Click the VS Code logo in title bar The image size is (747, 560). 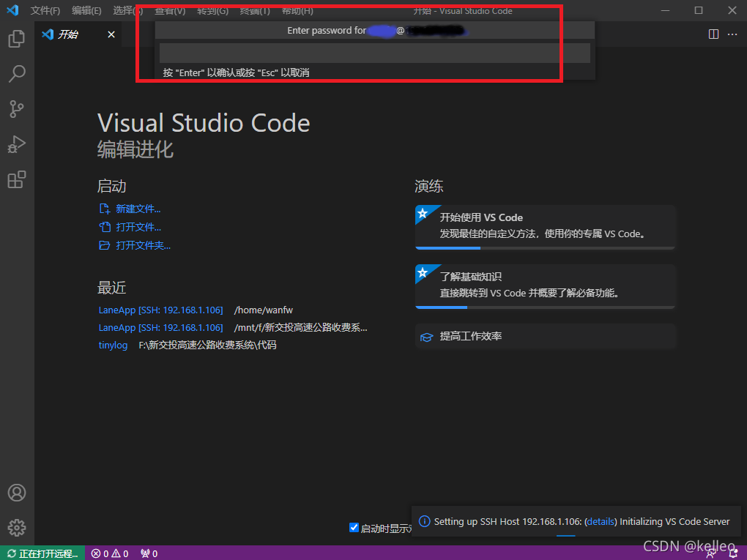(13, 10)
